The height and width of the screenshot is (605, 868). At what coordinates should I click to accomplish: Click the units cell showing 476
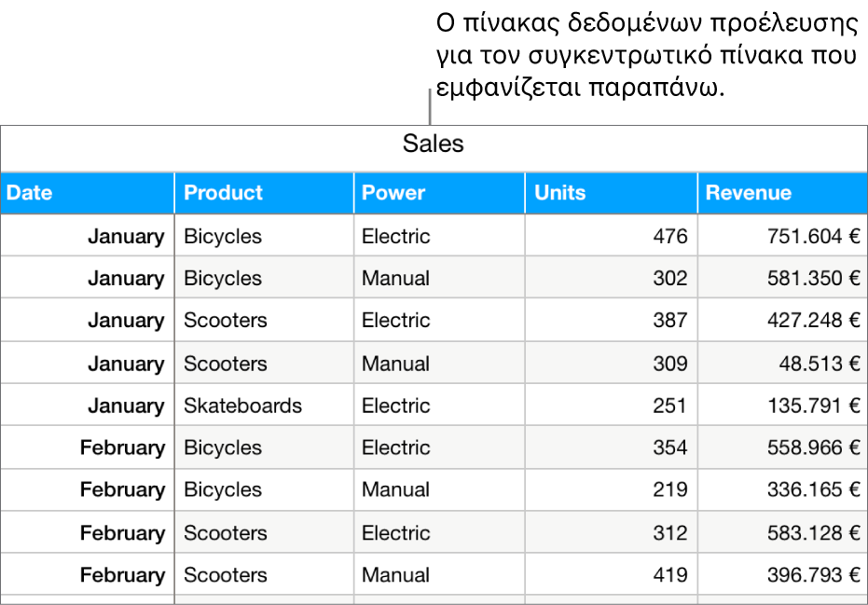[x=669, y=237]
